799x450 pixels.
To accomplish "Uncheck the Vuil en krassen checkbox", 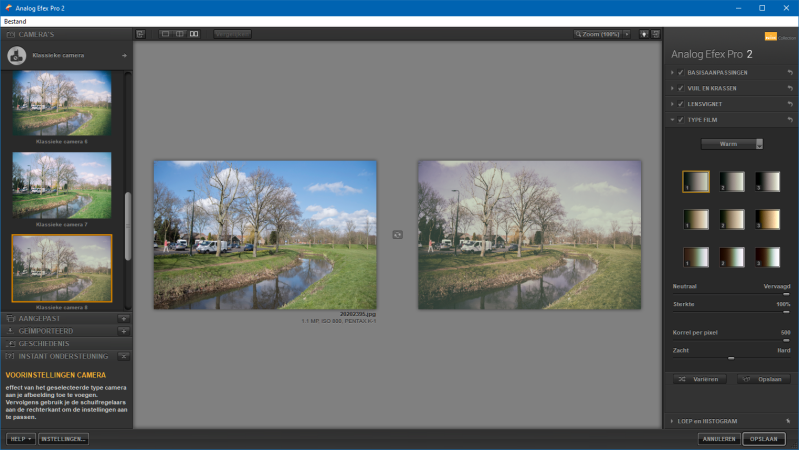I will pyautogui.click(x=681, y=88).
